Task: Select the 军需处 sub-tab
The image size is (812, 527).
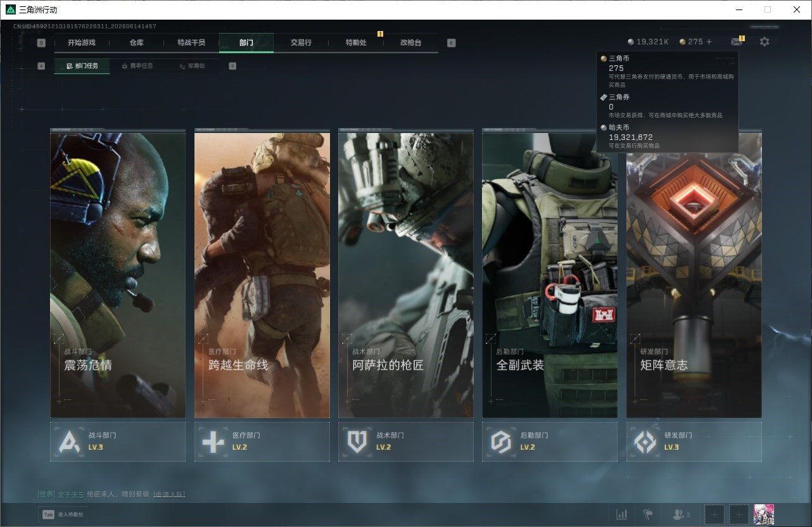Action: click(192, 66)
